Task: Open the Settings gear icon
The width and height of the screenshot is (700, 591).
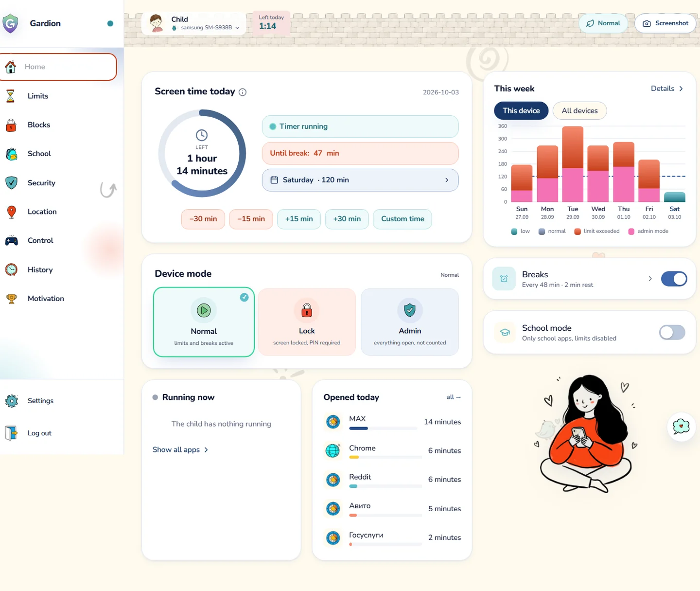Action: tap(11, 401)
